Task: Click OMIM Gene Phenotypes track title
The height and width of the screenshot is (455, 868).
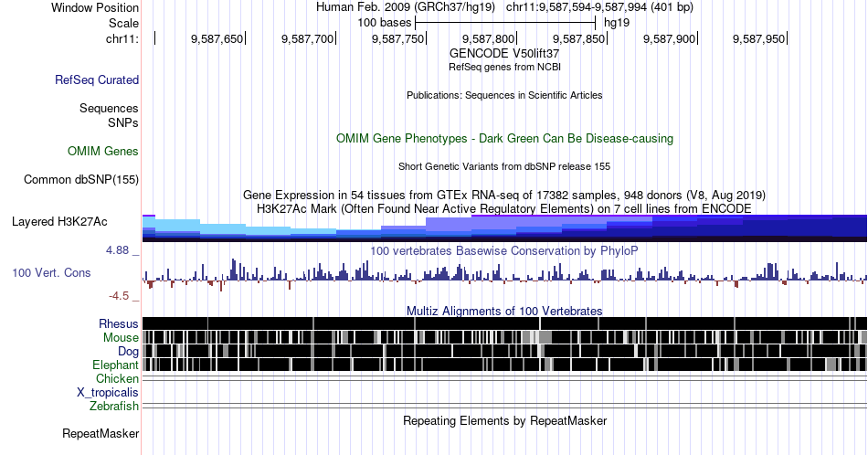Action: click(504, 138)
